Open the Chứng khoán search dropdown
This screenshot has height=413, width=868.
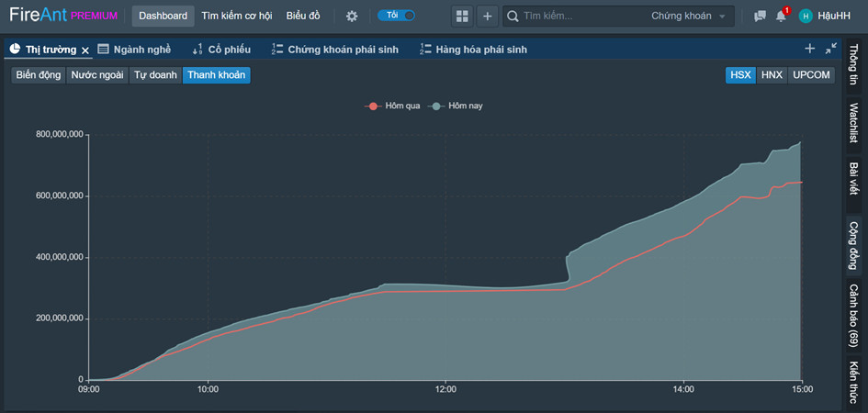tap(687, 16)
